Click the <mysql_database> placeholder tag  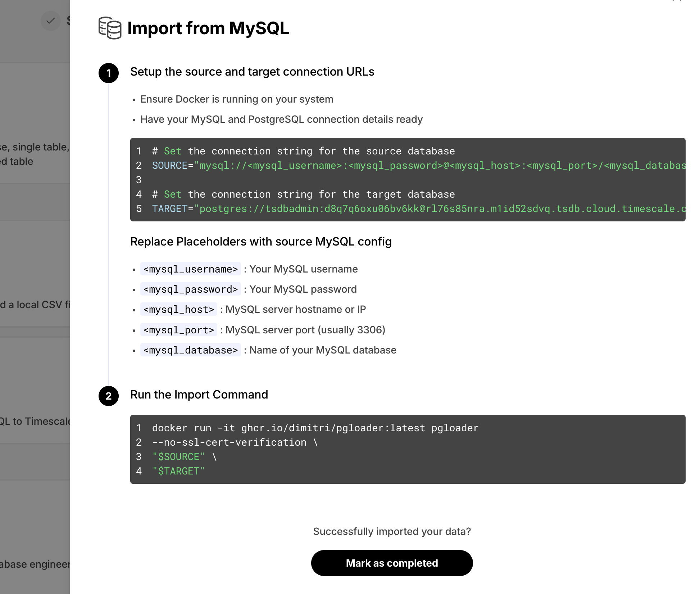pyautogui.click(x=190, y=350)
